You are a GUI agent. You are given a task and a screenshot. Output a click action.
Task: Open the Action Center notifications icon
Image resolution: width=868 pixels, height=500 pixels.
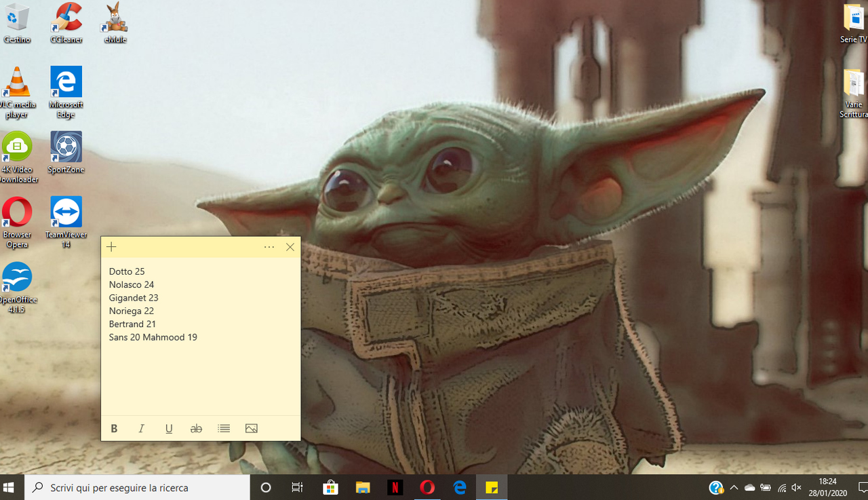click(x=863, y=488)
